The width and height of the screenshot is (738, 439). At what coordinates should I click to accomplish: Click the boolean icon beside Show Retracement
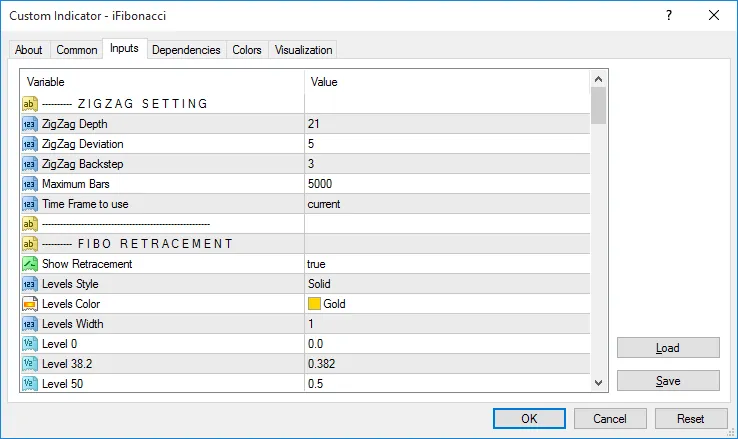(30, 264)
